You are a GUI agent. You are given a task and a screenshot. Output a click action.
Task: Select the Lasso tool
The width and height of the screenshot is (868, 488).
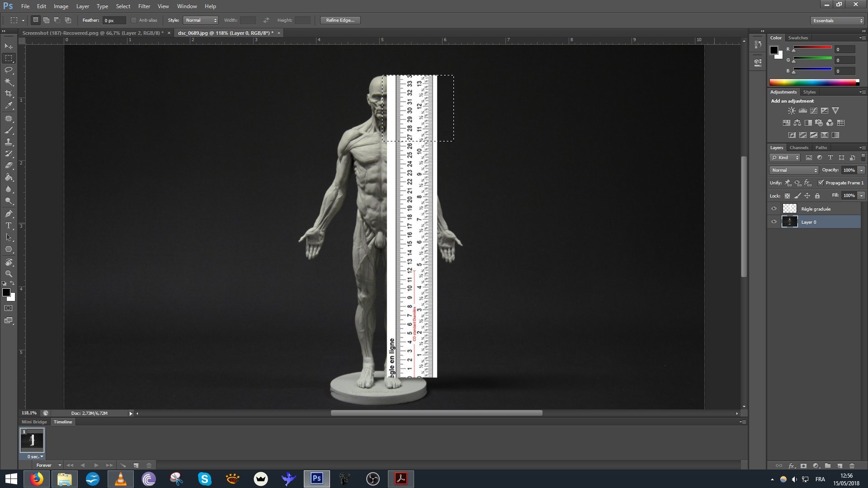[x=9, y=70]
